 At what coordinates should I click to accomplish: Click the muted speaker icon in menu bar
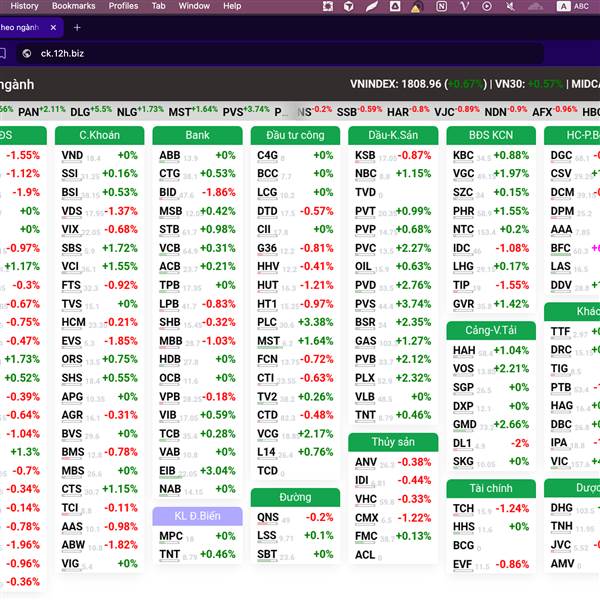click(x=510, y=6)
